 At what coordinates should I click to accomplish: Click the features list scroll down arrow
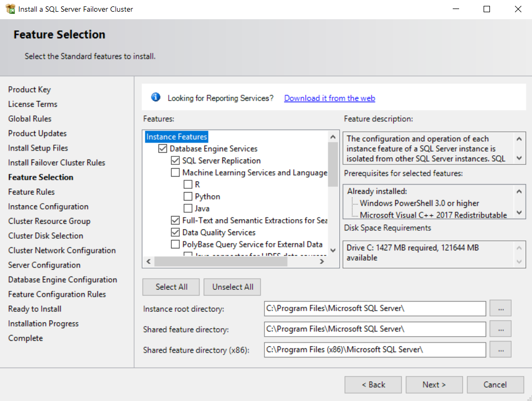[x=333, y=250]
